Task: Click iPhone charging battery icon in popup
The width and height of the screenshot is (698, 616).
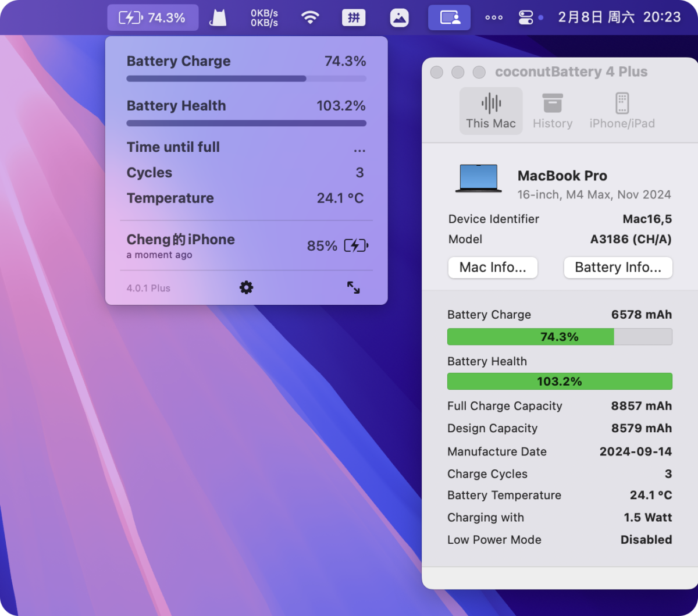Action: click(356, 245)
